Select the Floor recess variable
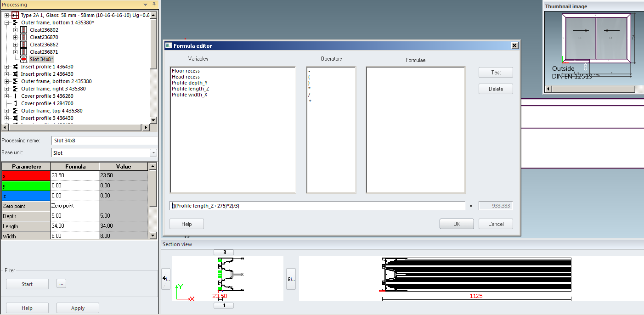The width and height of the screenshot is (644, 315). [x=186, y=71]
